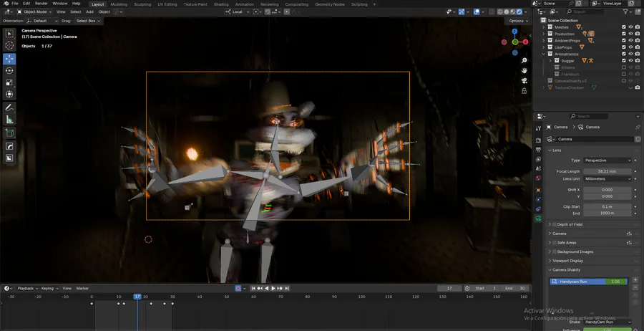Select the Scale tool

(x=9, y=82)
